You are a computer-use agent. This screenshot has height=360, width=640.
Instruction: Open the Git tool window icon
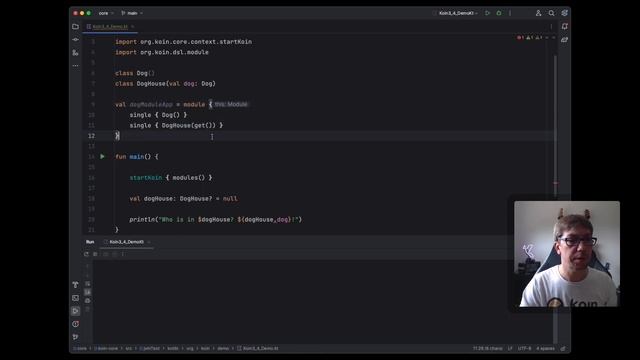pos(76,337)
